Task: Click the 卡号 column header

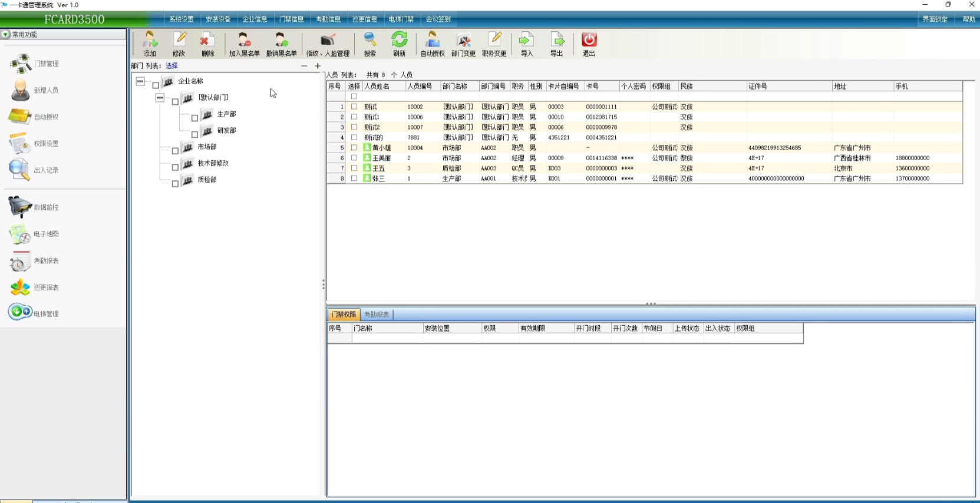Action: tap(601, 86)
